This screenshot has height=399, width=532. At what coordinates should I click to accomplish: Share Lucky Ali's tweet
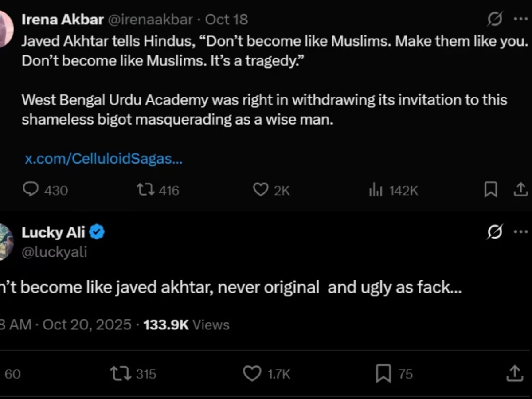coord(514,373)
